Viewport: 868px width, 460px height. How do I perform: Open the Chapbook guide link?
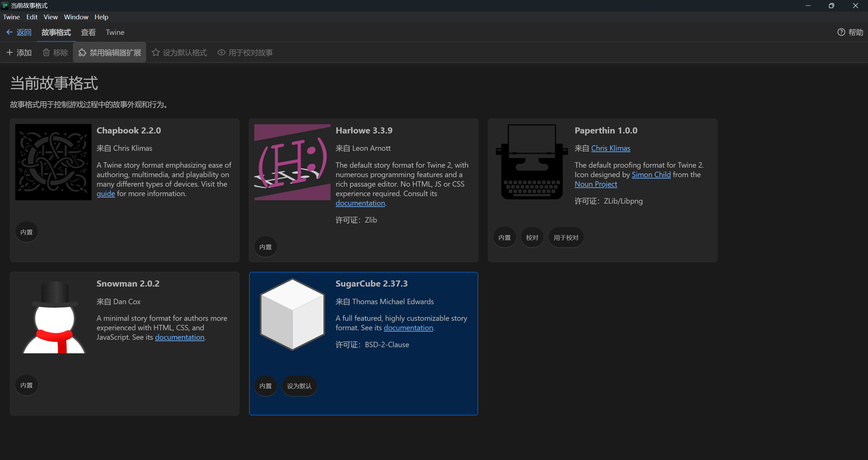[x=105, y=193]
